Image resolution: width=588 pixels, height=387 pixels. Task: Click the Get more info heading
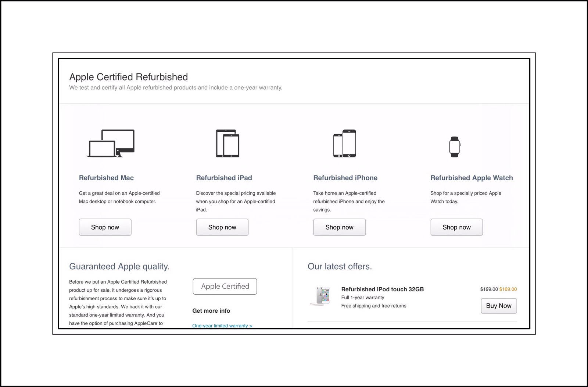click(x=211, y=311)
